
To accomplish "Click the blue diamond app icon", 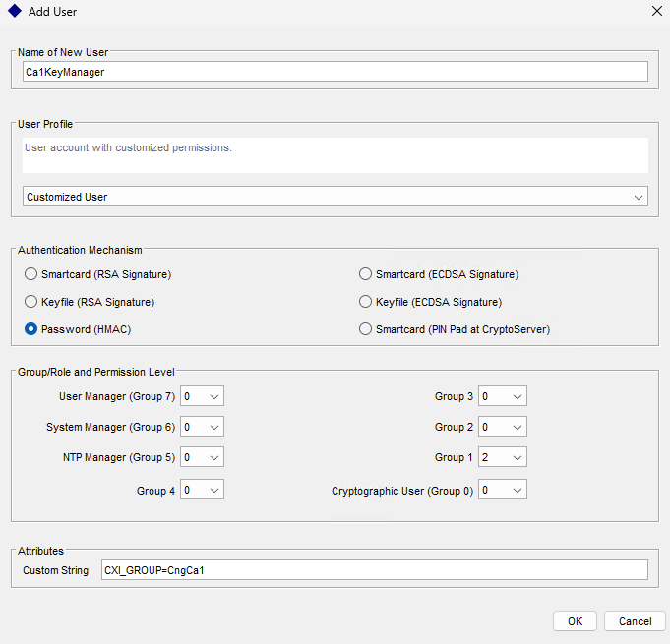I will point(15,11).
